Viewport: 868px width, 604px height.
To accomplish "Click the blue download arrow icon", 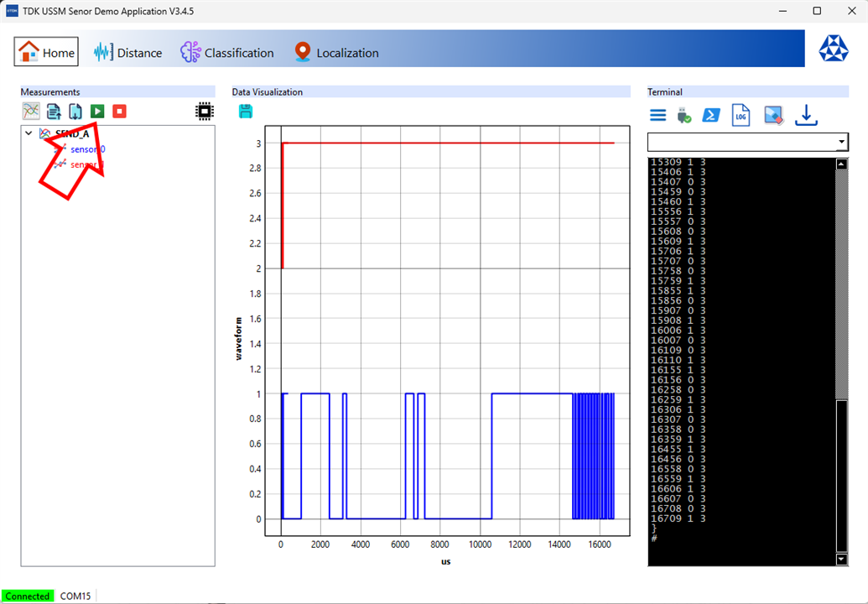I will (x=806, y=116).
